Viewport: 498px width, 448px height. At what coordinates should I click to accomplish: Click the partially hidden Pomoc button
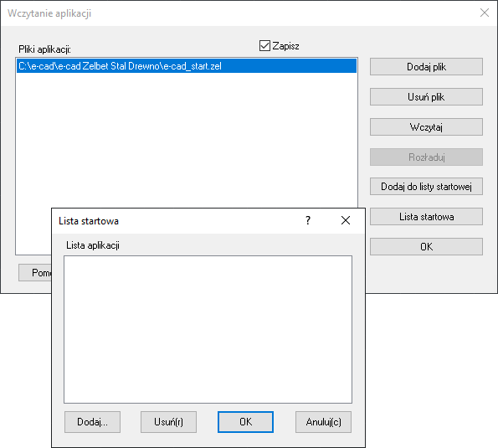[x=35, y=273]
